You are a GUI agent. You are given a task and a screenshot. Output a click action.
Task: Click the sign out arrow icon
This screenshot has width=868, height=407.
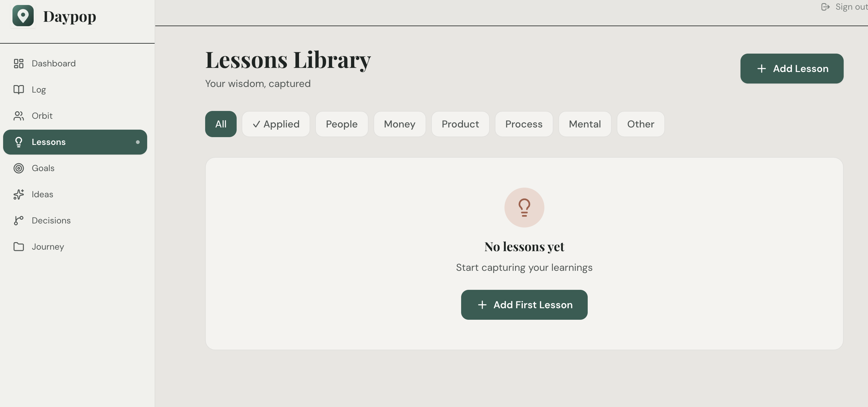coord(825,7)
